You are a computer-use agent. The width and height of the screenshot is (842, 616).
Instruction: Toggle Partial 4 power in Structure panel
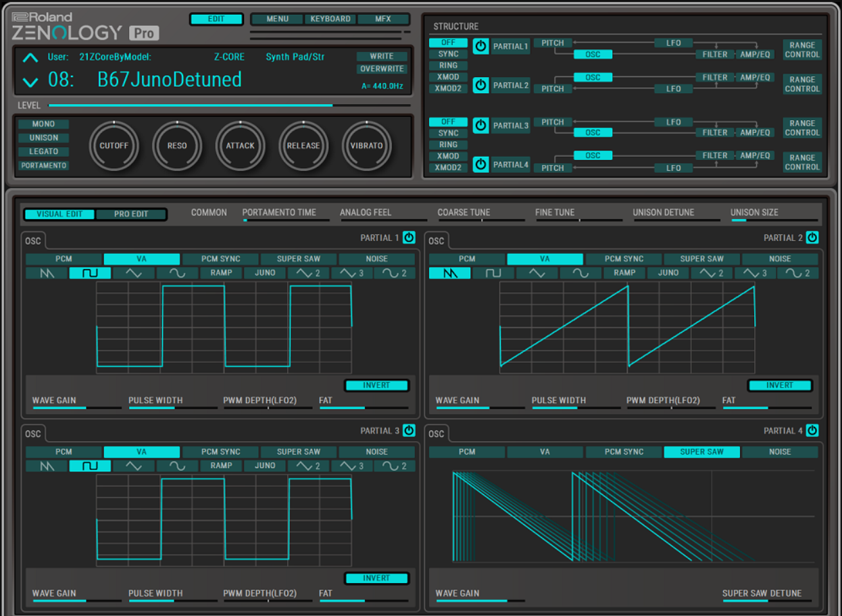click(x=480, y=164)
